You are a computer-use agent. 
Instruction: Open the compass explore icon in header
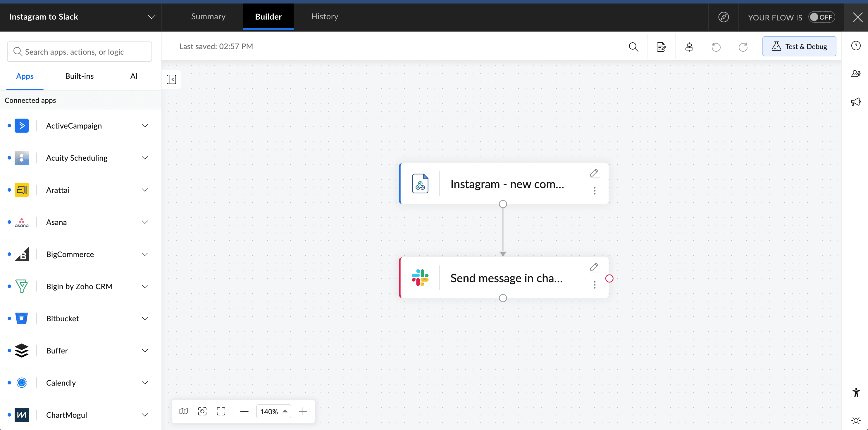click(x=724, y=17)
